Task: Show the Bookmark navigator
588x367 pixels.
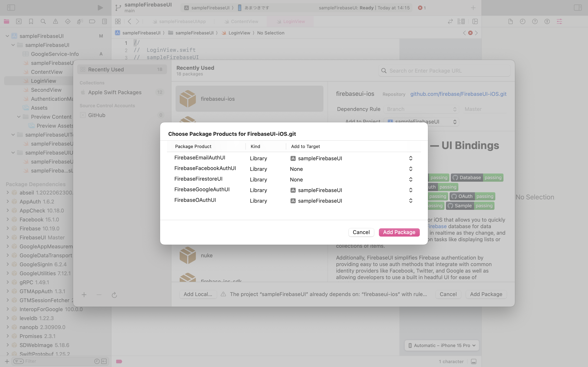Action: [x=31, y=21]
